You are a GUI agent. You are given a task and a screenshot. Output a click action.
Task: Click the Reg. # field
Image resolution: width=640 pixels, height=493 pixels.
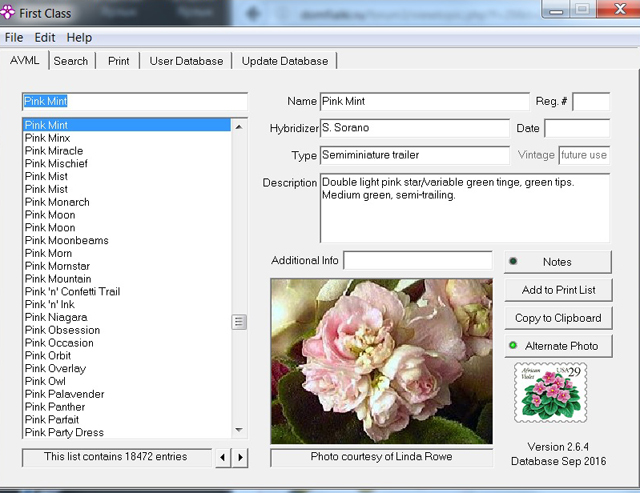[591, 102]
